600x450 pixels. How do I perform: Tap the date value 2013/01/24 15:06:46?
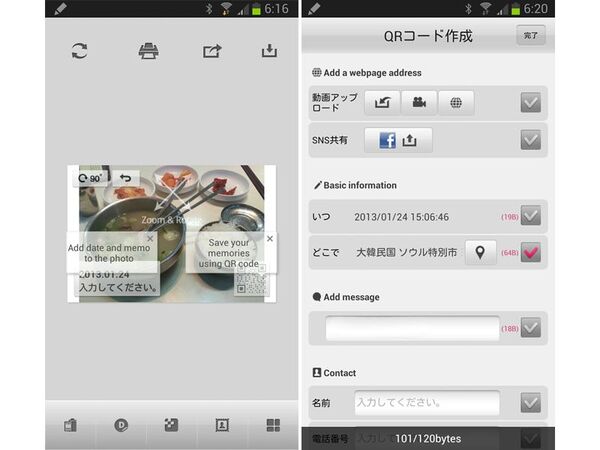pos(401,217)
